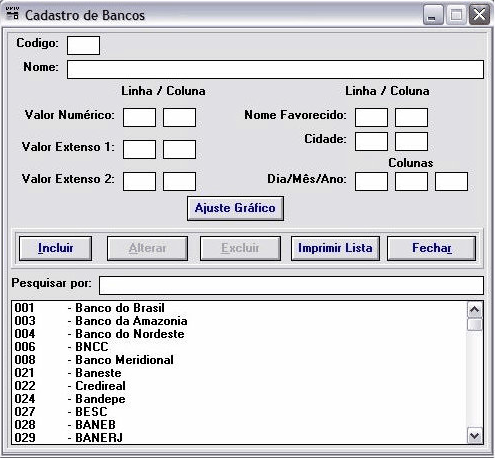This screenshot has width=495, height=458.
Task: Click the Valor Numérico Linha field
Action: coord(139,117)
